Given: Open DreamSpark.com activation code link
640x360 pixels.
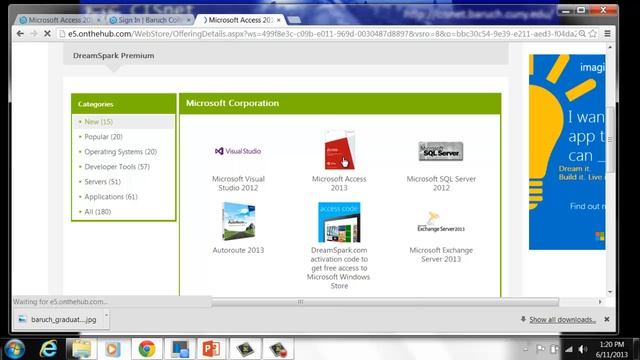Looking at the screenshot, I should [339, 268].
